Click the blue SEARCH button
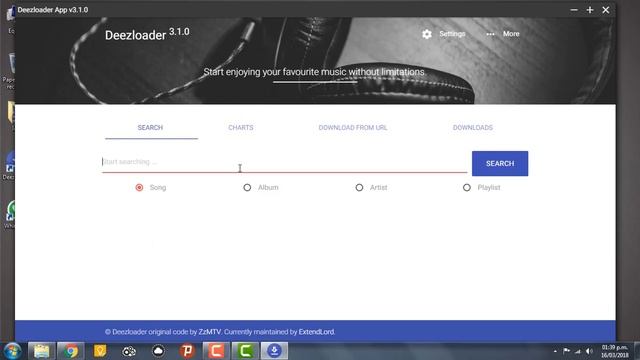The width and height of the screenshot is (640, 360). pos(500,163)
